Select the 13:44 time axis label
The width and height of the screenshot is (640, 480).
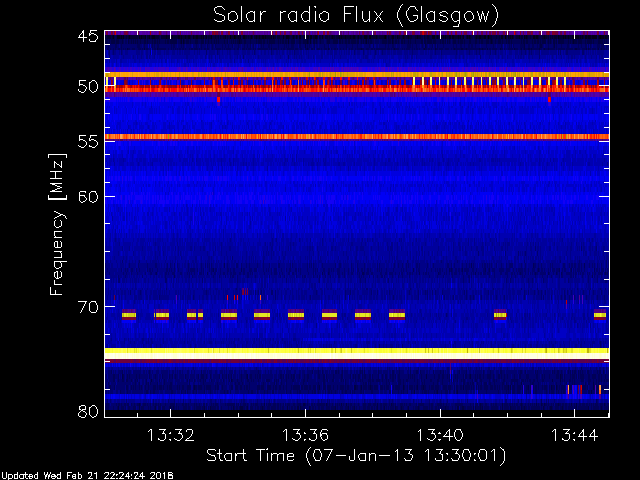575,435
